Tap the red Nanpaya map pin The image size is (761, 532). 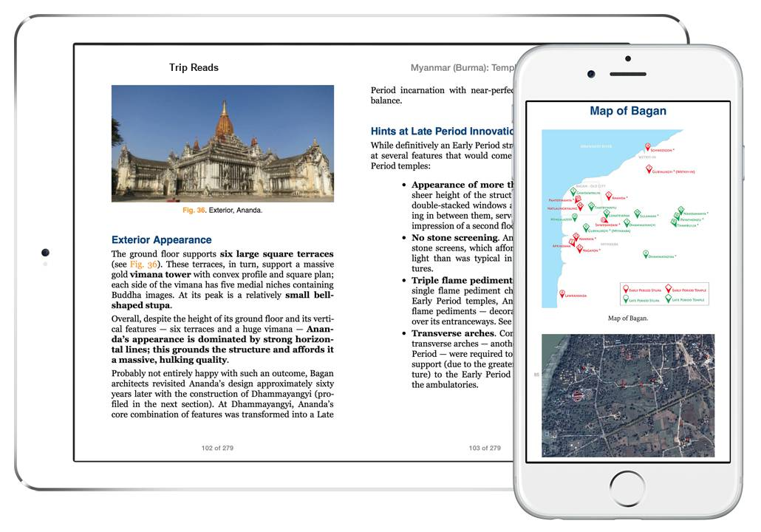click(576, 237)
